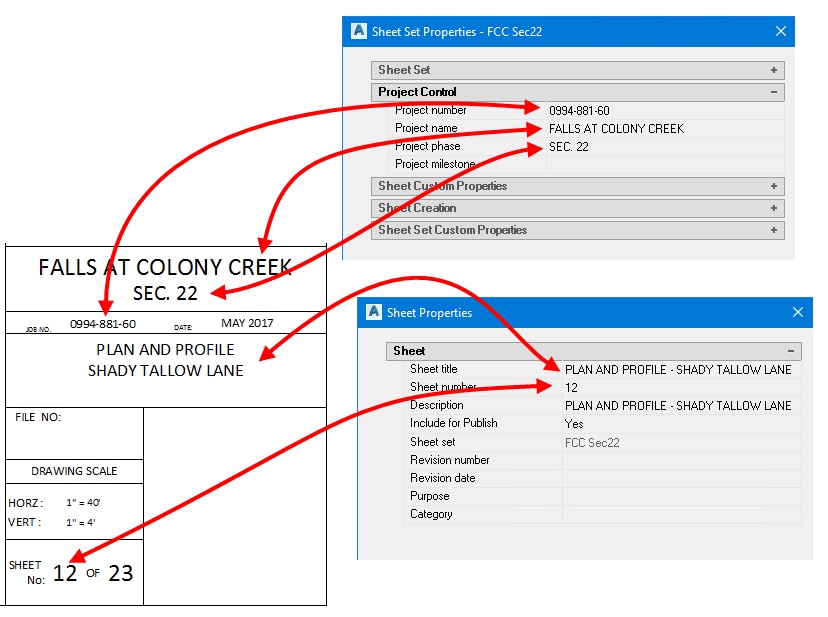
Task: Open the Include for Publish Yes dropdown
Action: [x=682, y=423]
